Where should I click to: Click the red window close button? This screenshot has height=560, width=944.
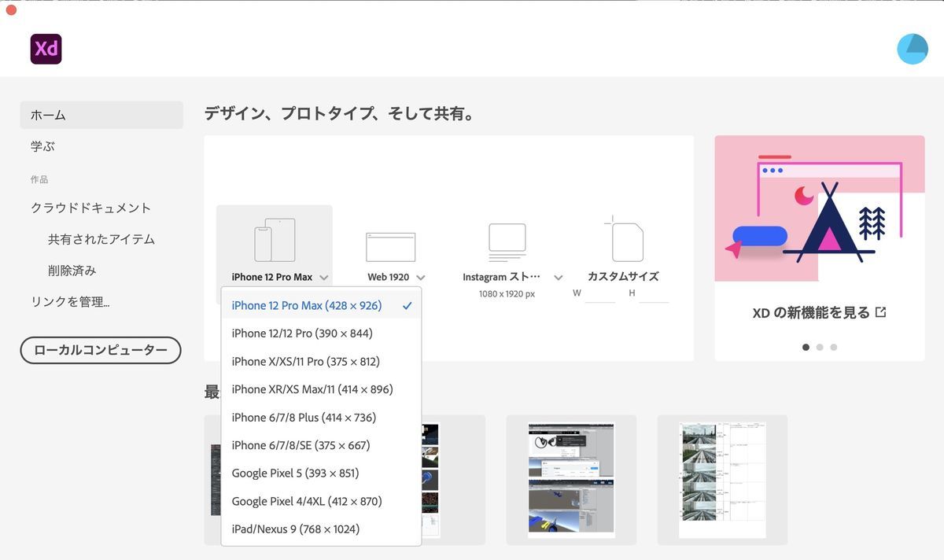pyautogui.click(x=11, y=10)
